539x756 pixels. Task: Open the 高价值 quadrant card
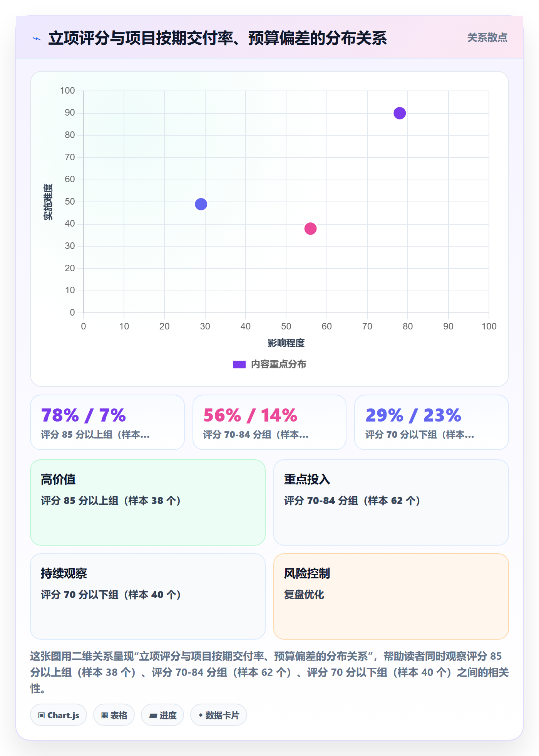[148, 502]
